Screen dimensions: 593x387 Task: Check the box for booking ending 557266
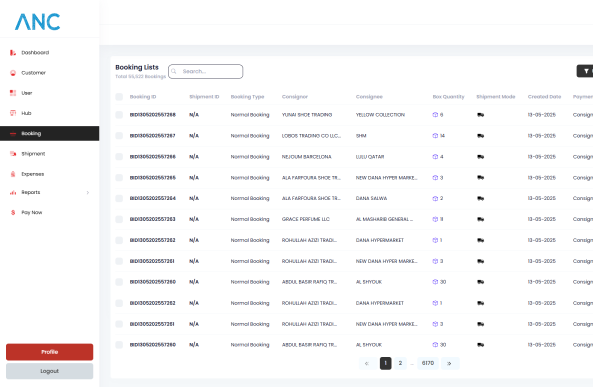tap(119, 157)
